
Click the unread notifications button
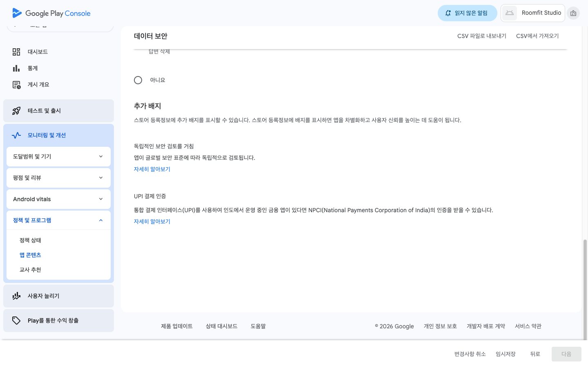point(467,13)
